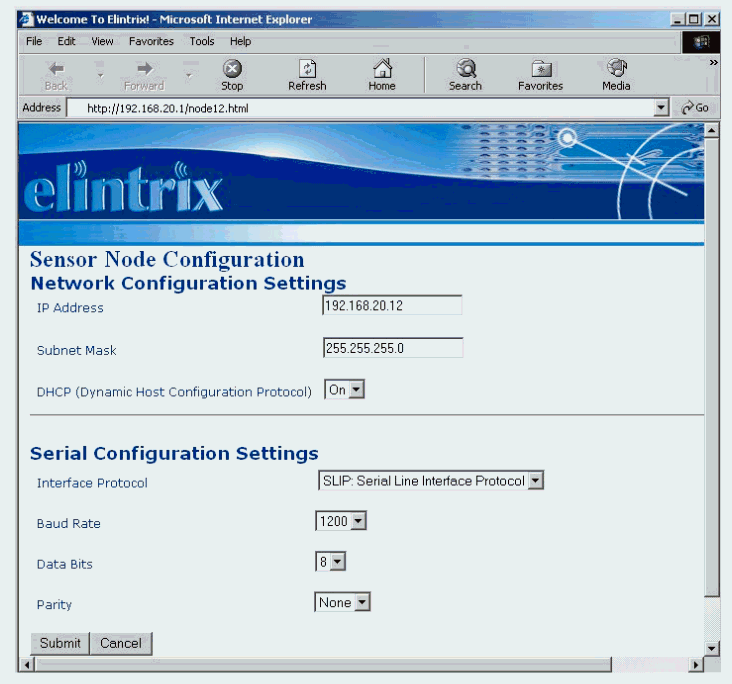The image size is (732, 684).
Task: Go to Home via the house icon
Action: (381, 69)
